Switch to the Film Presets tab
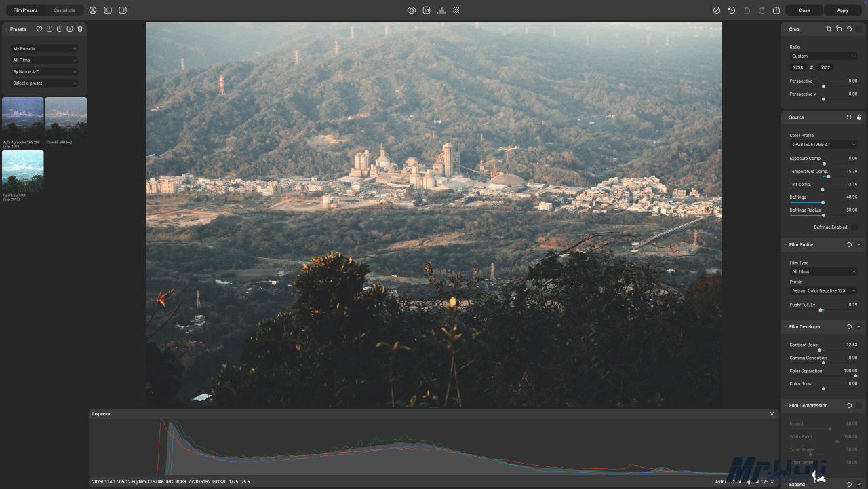The width and height of the screenshot is (868, 490). click(x=26, y=10)
